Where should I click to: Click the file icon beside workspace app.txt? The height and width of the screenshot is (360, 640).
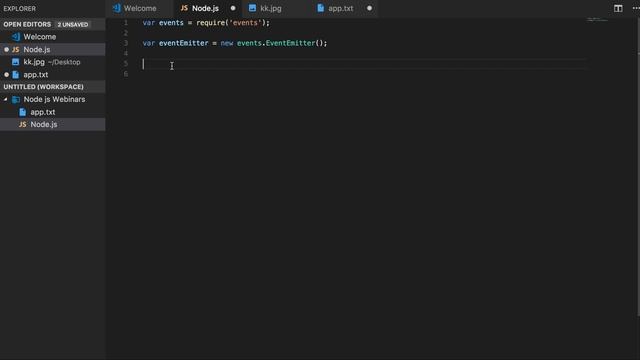(x=22, y=112)
